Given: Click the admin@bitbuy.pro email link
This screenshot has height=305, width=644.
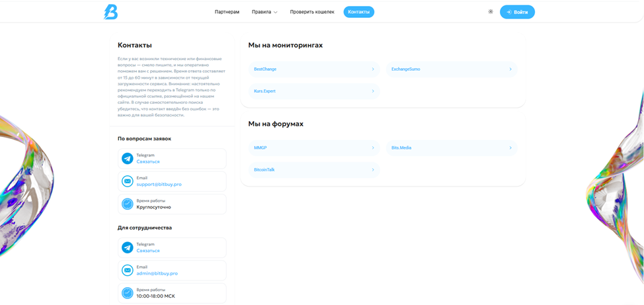Looking at the screenshot, I should click(157, 273).
